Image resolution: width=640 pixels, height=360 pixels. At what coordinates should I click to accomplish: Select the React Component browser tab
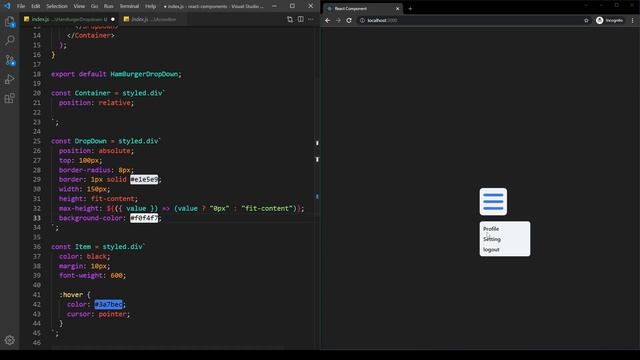point(362,9)
